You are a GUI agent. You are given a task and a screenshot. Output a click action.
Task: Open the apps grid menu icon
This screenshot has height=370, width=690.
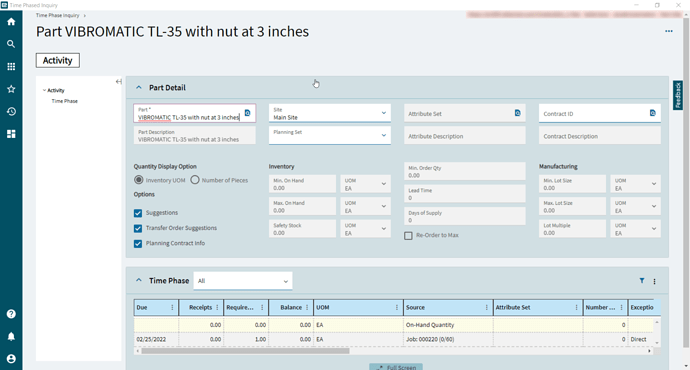11,66
